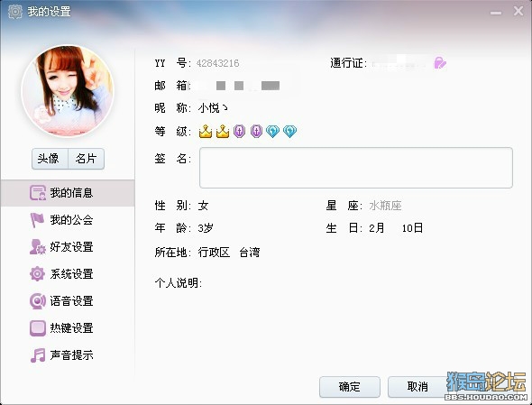Click the 名片 card button

[87, 159]
